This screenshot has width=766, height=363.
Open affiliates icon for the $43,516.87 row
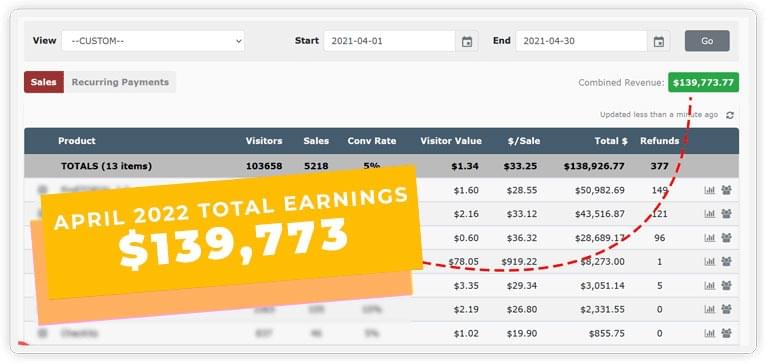click(726, 214)
